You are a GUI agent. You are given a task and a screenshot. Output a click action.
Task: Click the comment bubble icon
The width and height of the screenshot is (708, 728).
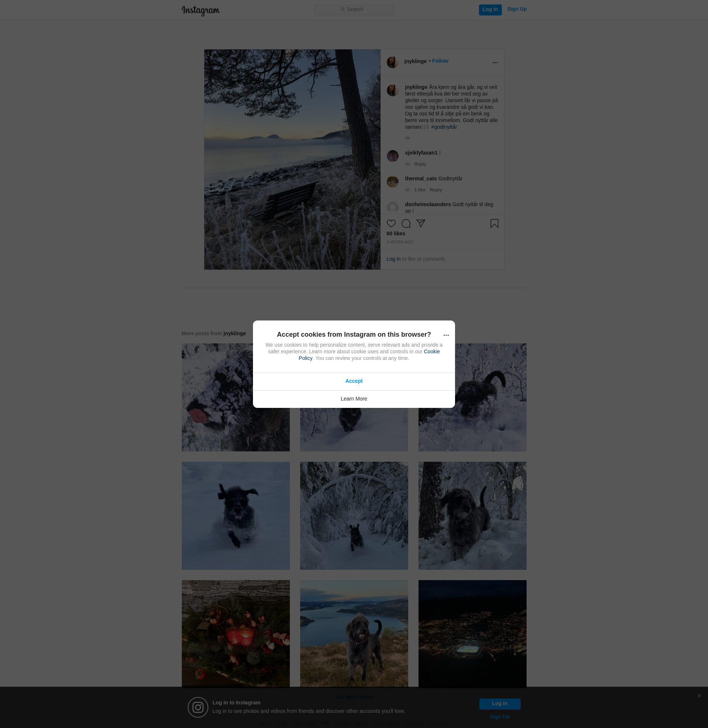click(406, 223)
